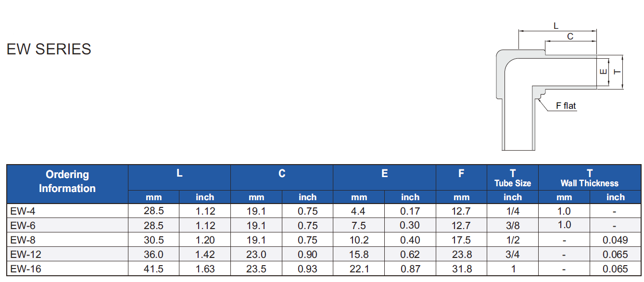This screenshot has height=282, width=644.
Task: Select the 0.93 inch C value
Action: [307, 269]
